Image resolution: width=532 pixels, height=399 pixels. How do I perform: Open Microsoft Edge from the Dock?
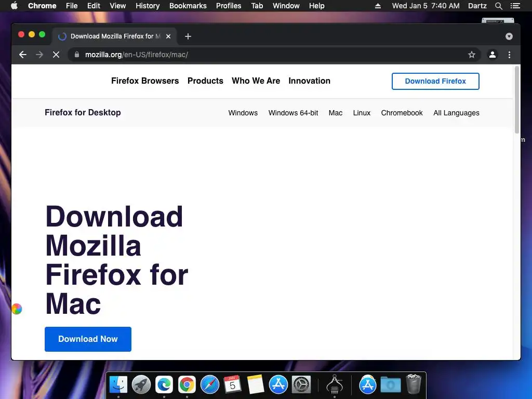(164, 385)
